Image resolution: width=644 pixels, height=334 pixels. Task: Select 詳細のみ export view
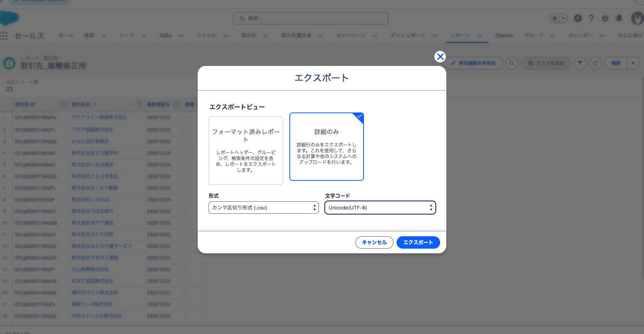(x=327, y=147)
